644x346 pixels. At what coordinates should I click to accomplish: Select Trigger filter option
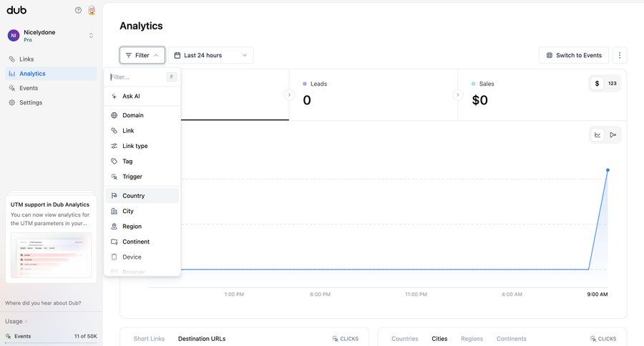142,177
